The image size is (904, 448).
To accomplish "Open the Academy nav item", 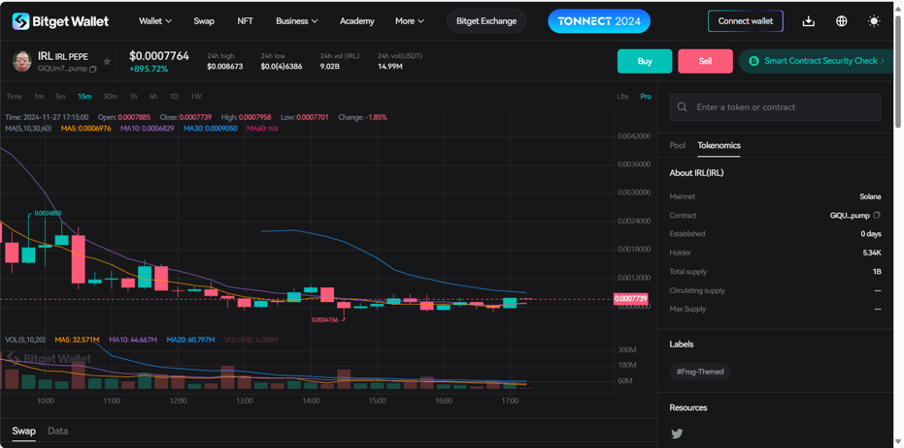I will [357, 21].
